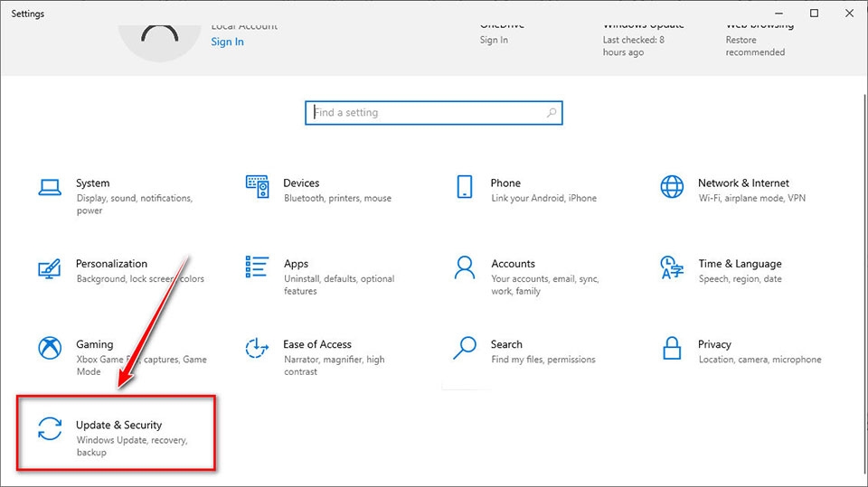
Task: Open Windows Update last checked status
Action: 633,46
